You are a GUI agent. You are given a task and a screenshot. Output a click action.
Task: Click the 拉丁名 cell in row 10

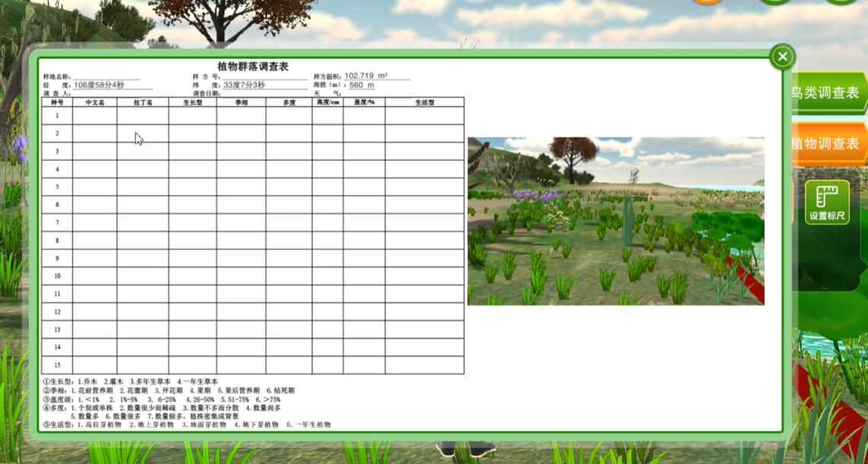pos(143,276)
